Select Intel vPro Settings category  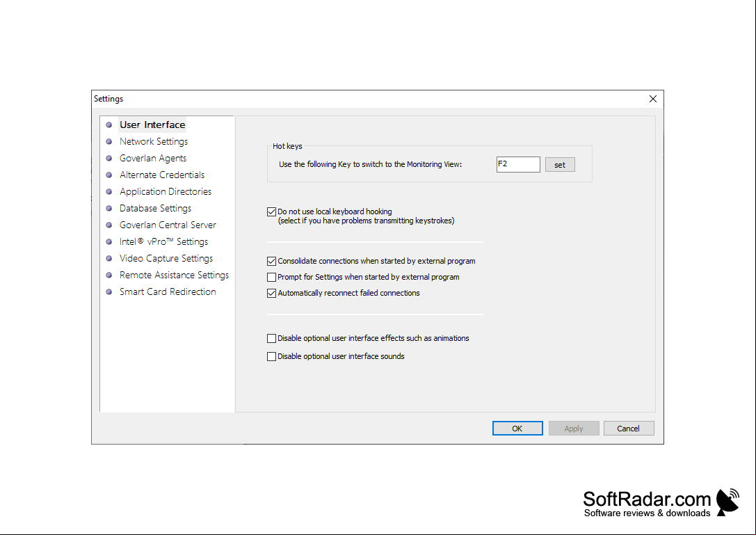(x=163, y=241)
